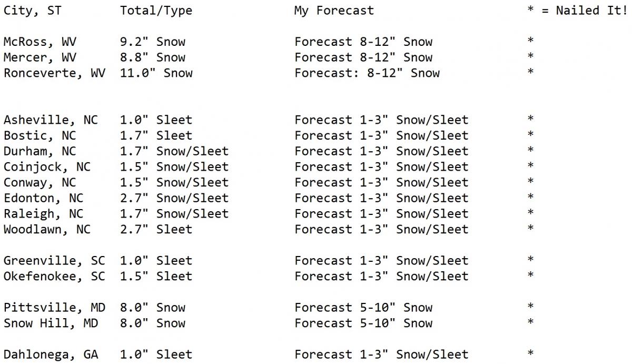Click the 'Total/Type' column header
The width and height of the screenshot is (632, 364).
156,11
